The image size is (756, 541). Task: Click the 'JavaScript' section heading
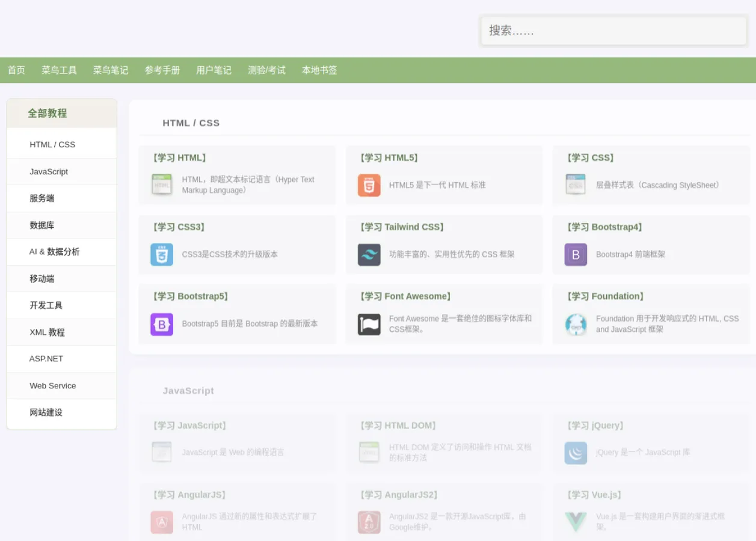188,391
